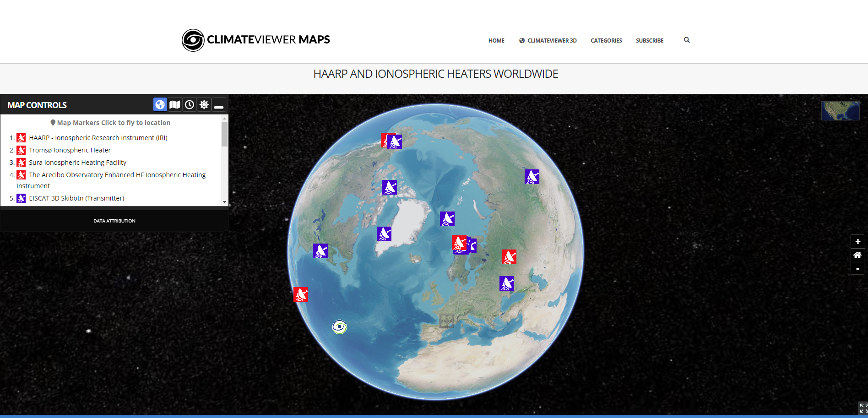Open the folded map base layer icon
The width and height of the screenshot is (868, 418).
tap(174, 105)
